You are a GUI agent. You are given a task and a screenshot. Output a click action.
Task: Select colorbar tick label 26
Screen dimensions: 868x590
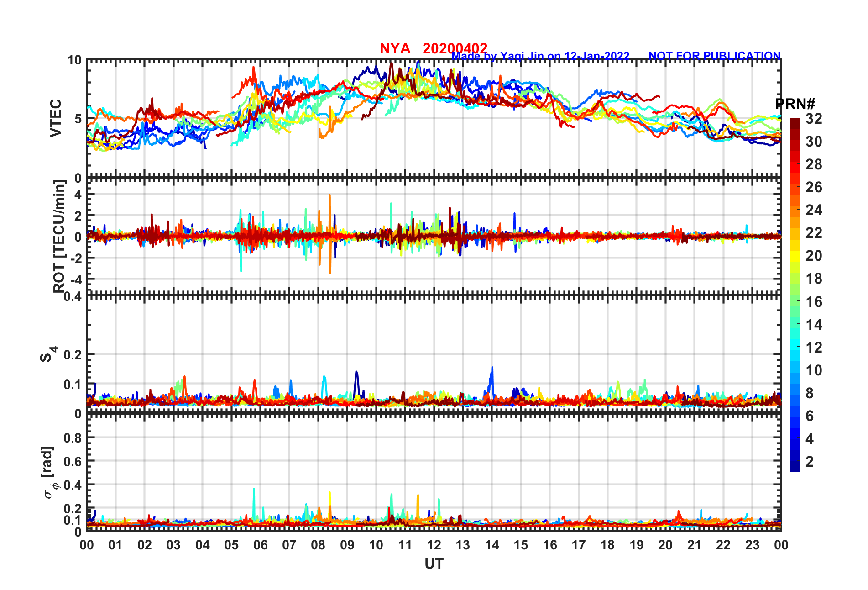click(814, 187)
